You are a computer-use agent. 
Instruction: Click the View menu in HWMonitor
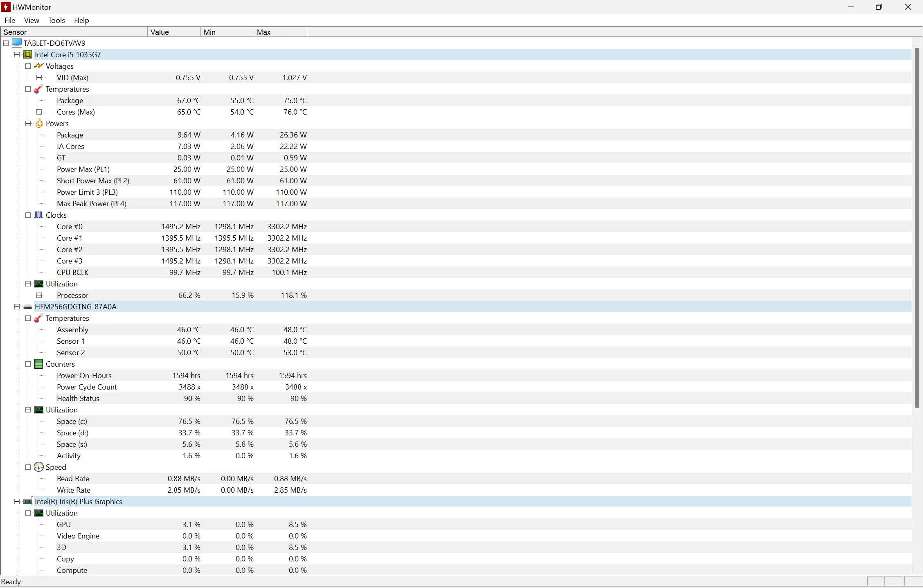31,20
